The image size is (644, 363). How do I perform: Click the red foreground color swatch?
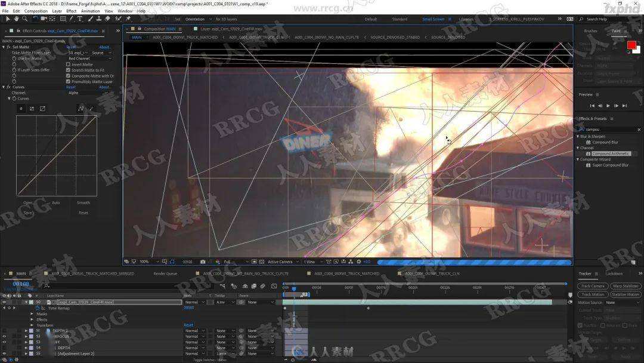point(631,45)
